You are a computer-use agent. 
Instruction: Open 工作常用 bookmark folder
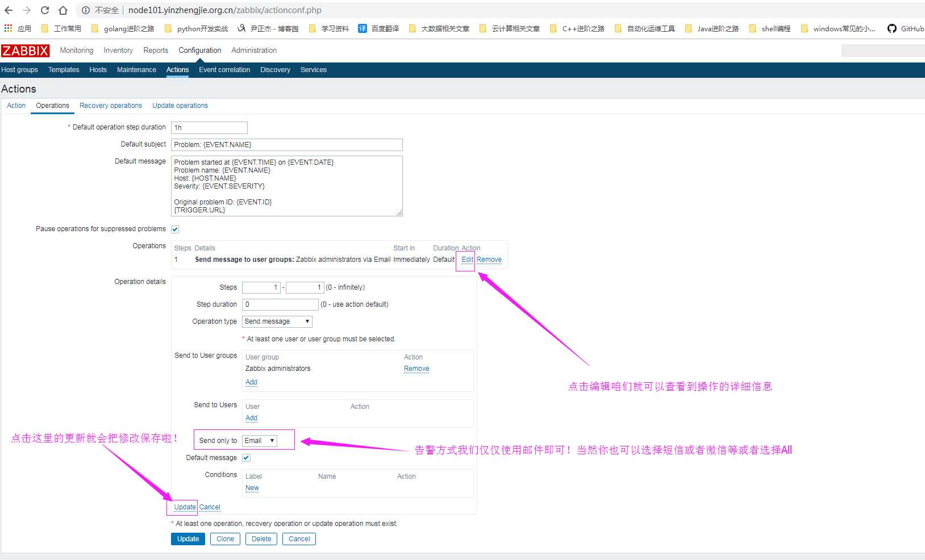click(x=61, y=28)
